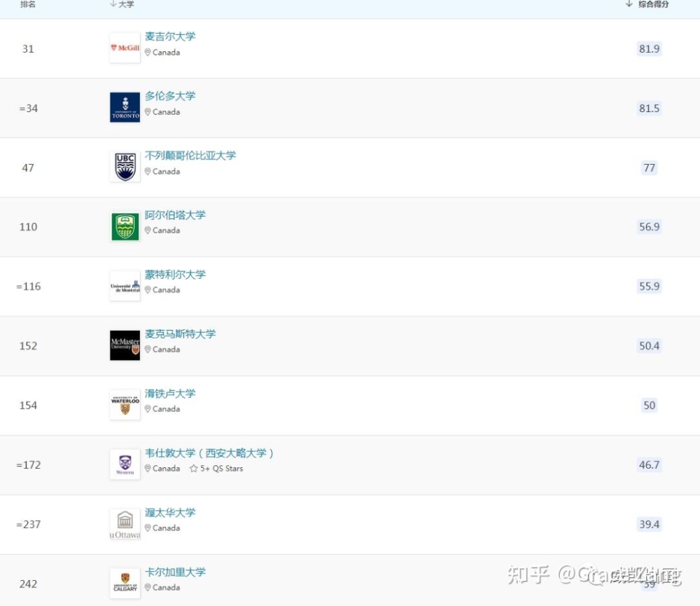
Task: Open the University of Calgary logo
Action: click(125, 583)
